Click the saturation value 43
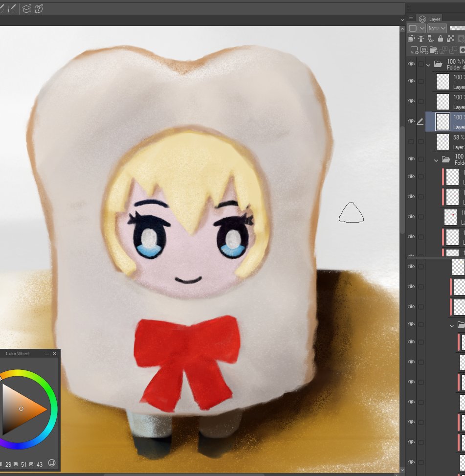Viewport: 465px width, 476px height. pyautogui.click(x=40, y=465)
